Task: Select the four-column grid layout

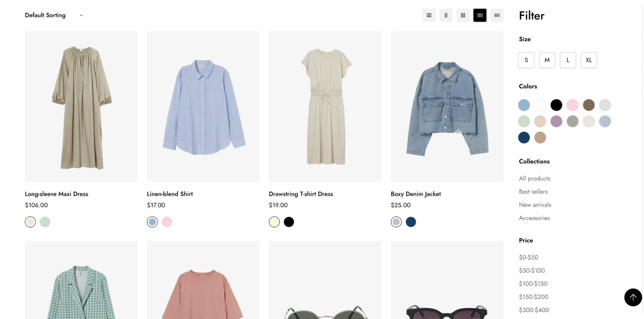Action: pos(480,15)
